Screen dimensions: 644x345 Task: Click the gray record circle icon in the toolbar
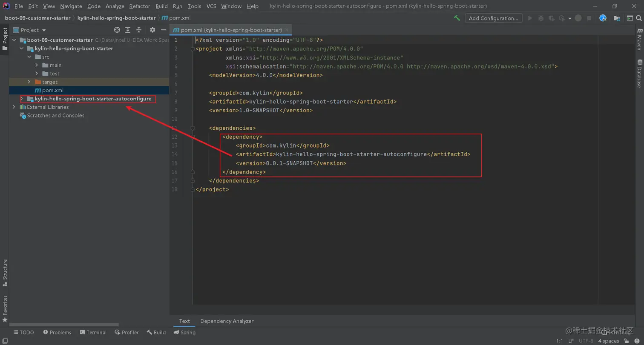click(x=578, y=18)
